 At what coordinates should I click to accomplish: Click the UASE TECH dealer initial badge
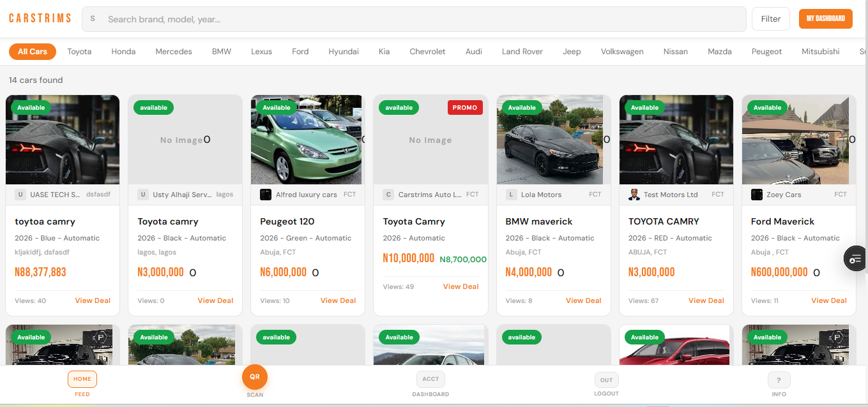[20, 195]
